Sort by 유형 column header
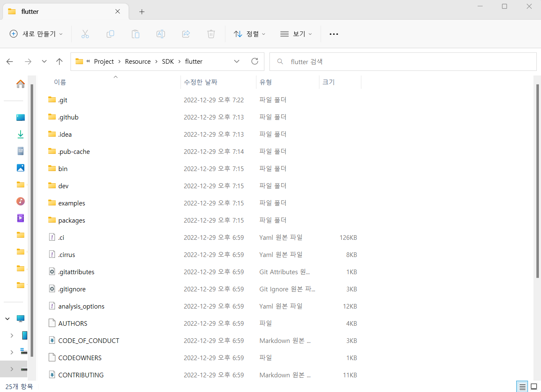 click(266, 82)
